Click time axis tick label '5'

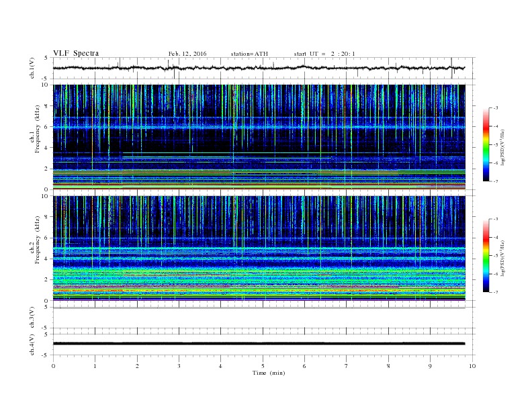pos(263,366)
